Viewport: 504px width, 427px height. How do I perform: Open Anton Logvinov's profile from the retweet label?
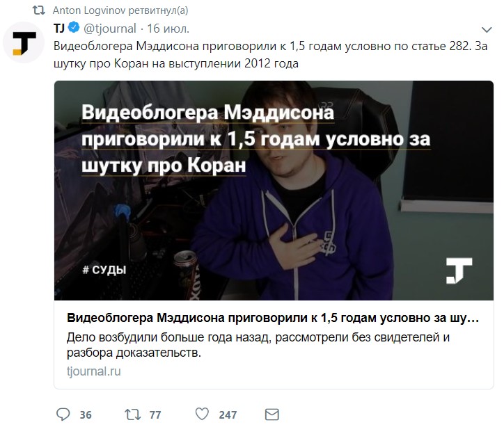tap(89, 10)
